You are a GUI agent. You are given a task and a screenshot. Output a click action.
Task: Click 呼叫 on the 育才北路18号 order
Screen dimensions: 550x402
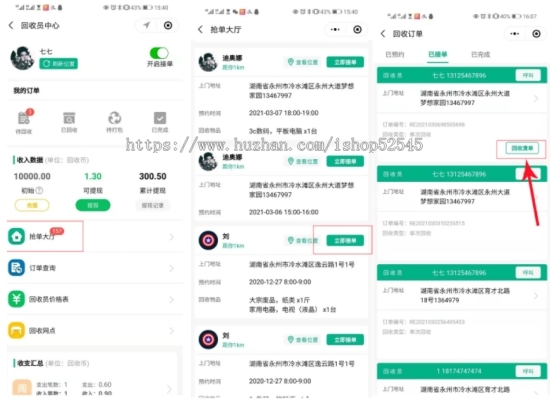528,273
